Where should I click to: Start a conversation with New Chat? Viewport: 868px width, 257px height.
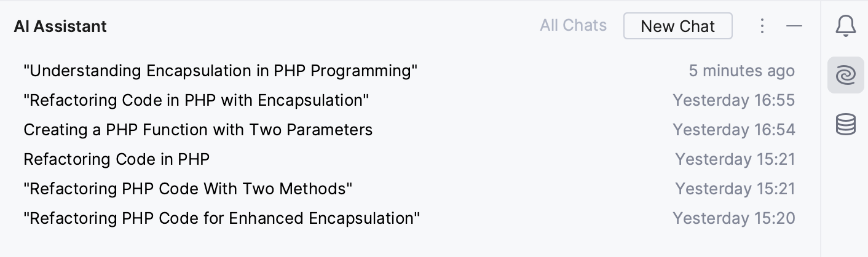pyautogui.click(x=678, y=26)
